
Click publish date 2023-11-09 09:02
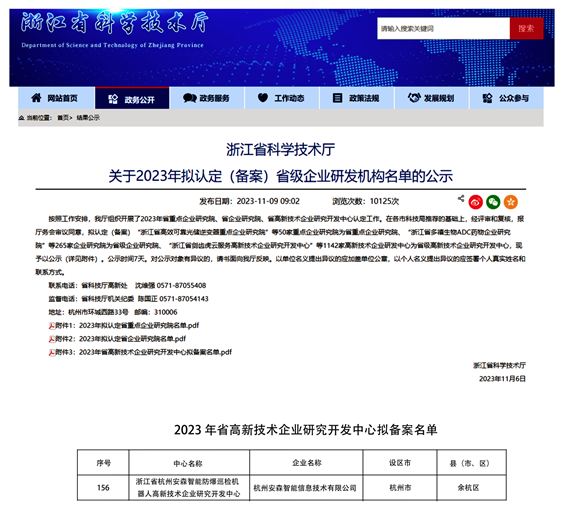click(268, 201)
